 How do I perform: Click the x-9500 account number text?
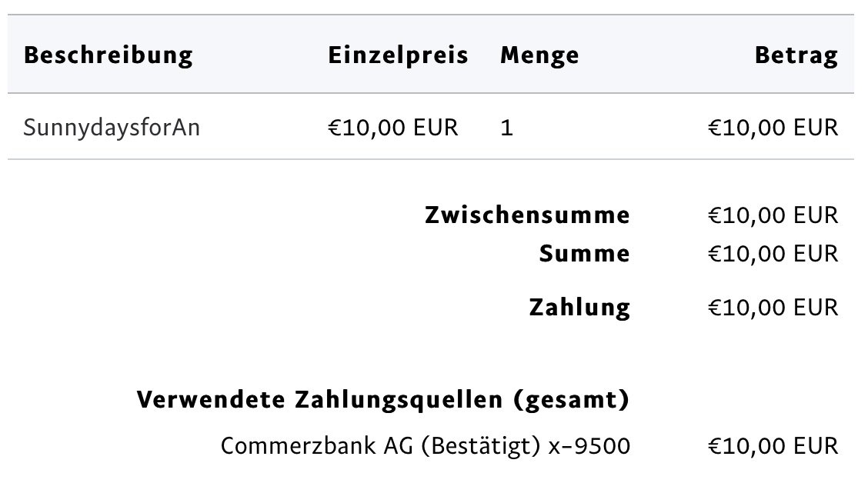[x=589, y=446]
